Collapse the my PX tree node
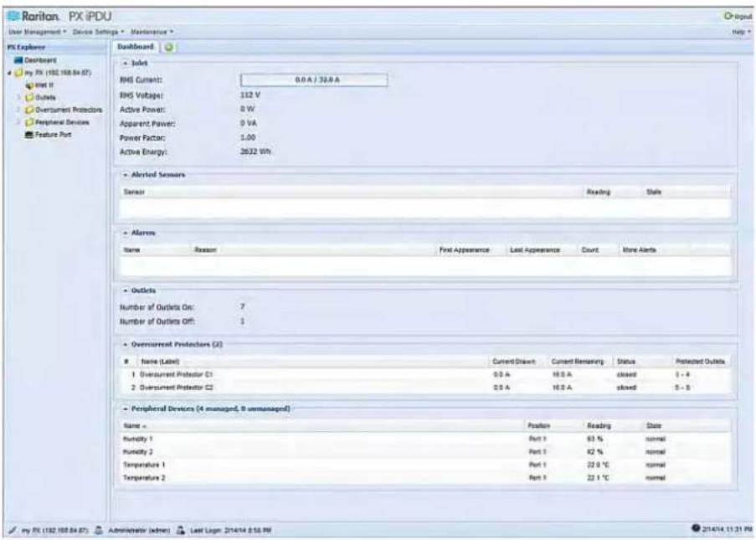 click(x=10, y=73)
